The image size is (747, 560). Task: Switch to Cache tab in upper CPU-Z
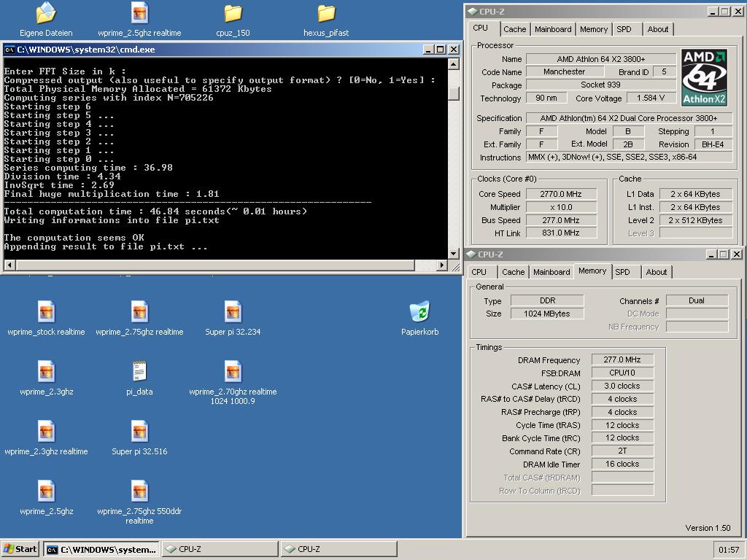click(514, 29)
